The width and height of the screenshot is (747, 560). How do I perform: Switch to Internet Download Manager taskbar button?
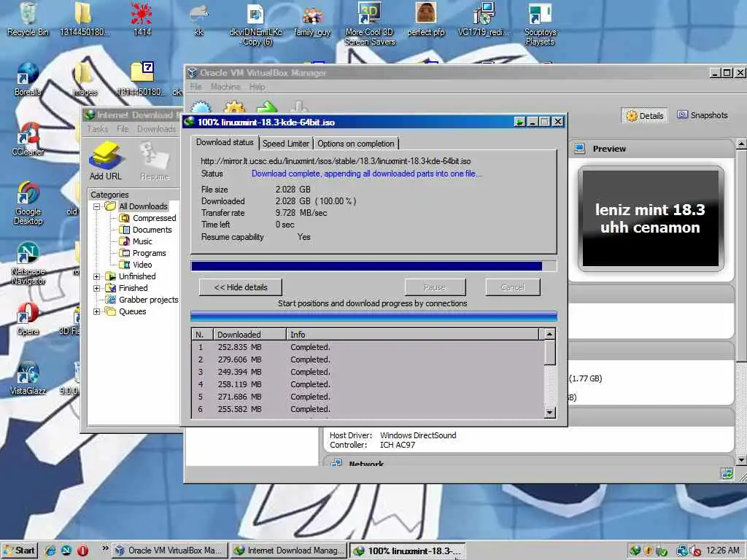[x=289, y=551]
